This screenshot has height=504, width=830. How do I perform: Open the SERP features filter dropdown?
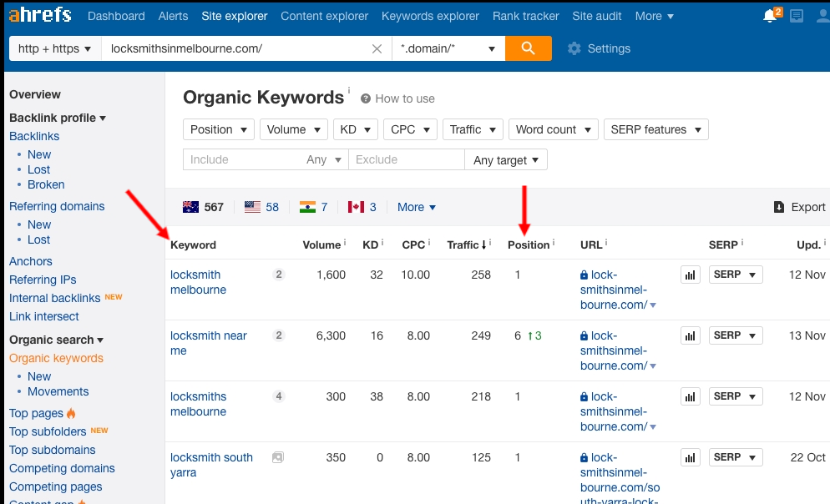[x=655, y=129]
